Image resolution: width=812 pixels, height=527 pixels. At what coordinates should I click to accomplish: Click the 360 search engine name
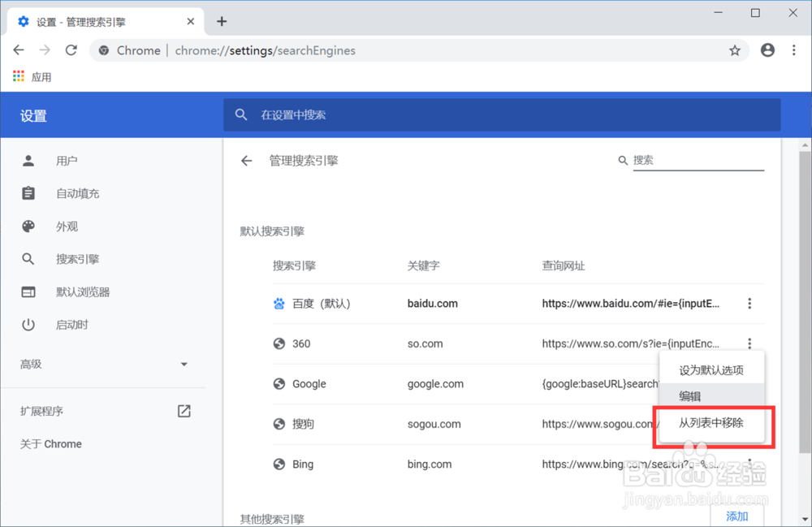301,343
